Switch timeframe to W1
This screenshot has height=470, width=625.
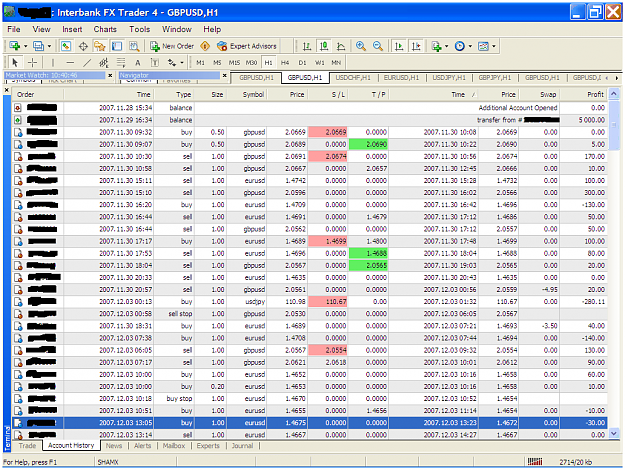[x=320, y=63]
